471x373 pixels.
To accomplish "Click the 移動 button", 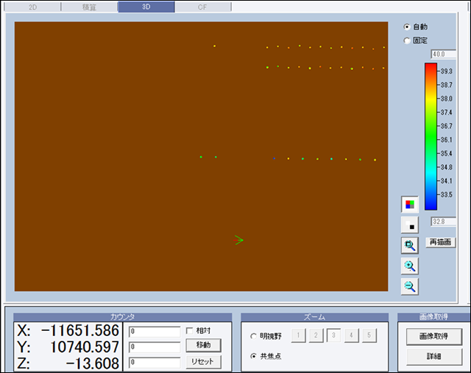I will pos(203,345).
